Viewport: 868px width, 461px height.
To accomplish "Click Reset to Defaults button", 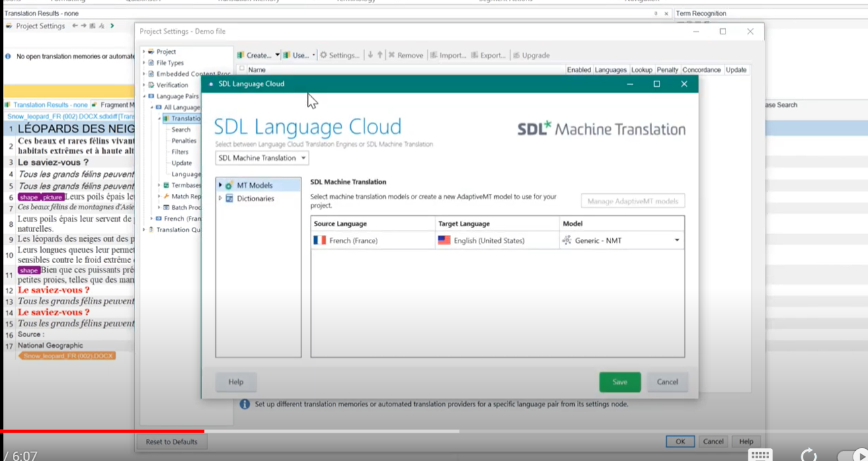I will [x=171, y=441].
